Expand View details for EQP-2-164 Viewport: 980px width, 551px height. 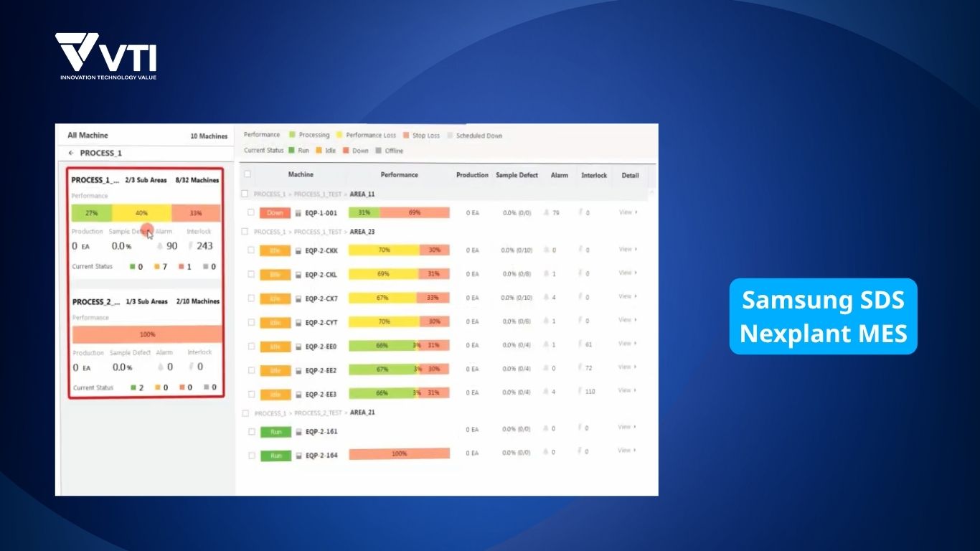624,451
